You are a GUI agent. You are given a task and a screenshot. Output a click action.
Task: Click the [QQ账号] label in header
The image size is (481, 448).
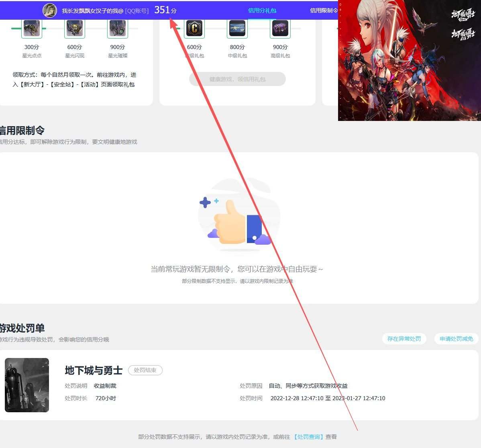[137, 11]
